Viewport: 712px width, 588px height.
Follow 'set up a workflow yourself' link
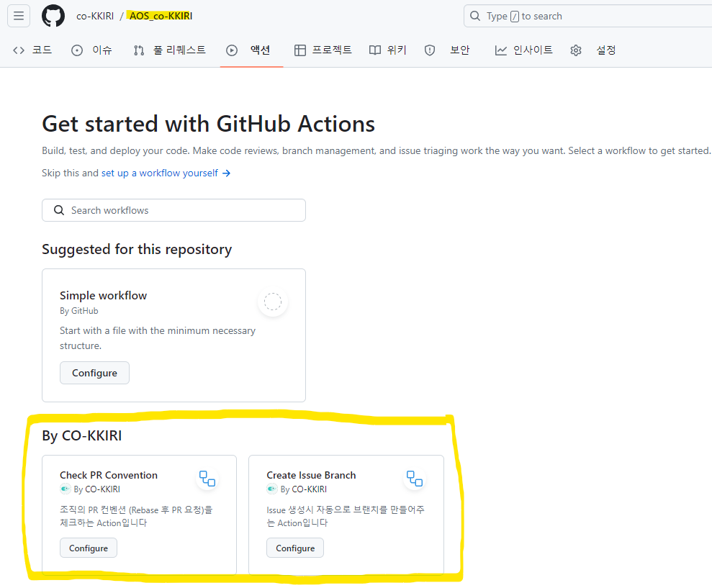pyautogui.click(x=166, y=173)
